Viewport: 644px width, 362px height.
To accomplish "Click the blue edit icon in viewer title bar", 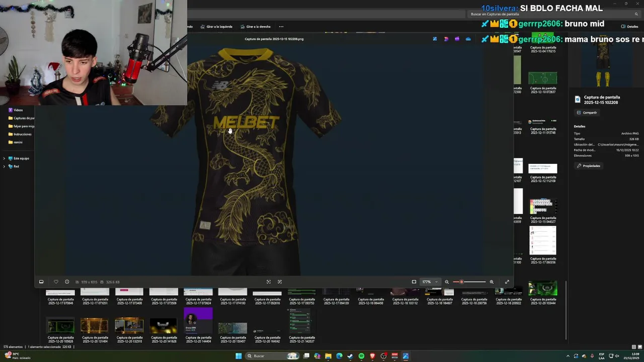I will 435,39.
